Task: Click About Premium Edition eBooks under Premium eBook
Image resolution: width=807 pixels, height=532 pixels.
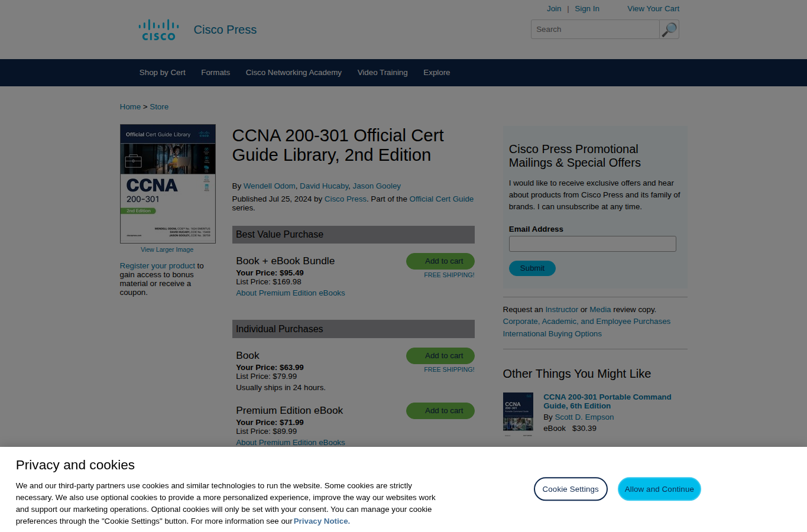Action: tap(290, 443)
